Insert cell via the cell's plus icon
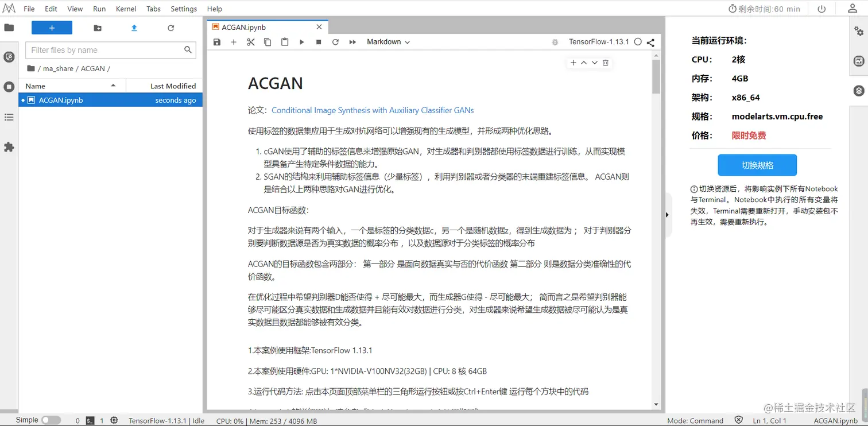The width and height of the screenshot is (868, 426). click(x=573, y=63)
